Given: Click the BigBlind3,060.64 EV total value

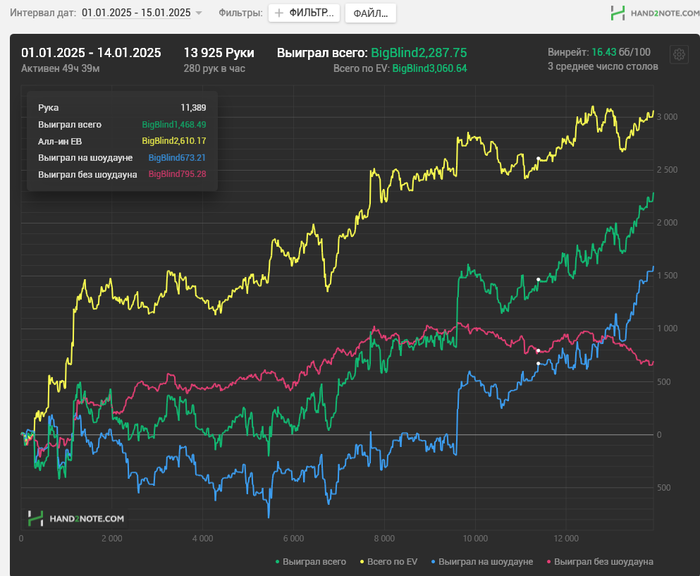Looking at the screenshot, I should coord(429,68).
